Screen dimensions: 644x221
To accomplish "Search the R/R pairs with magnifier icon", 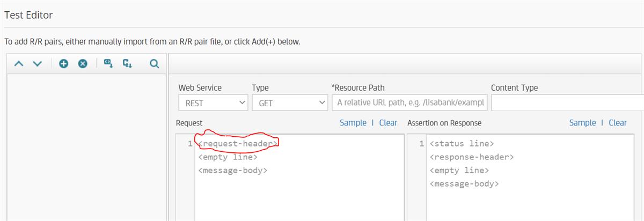I will 154,64.
